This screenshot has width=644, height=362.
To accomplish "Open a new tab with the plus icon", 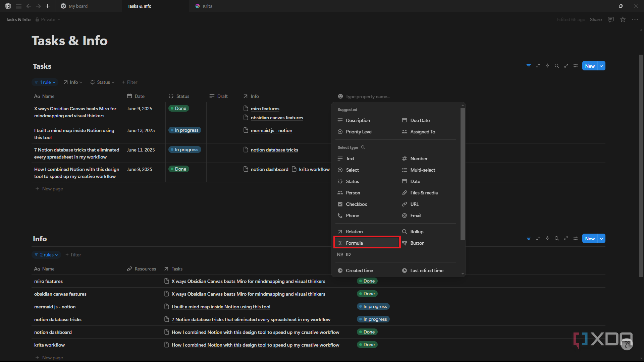I will [x=48, y=6].
